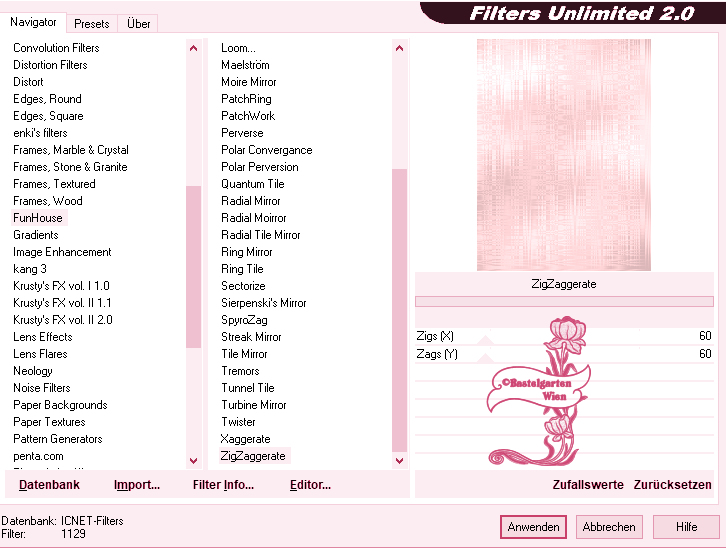The image size is (726, 548).
Task: Select Distortion Filters category
Action: pos(50,65)
